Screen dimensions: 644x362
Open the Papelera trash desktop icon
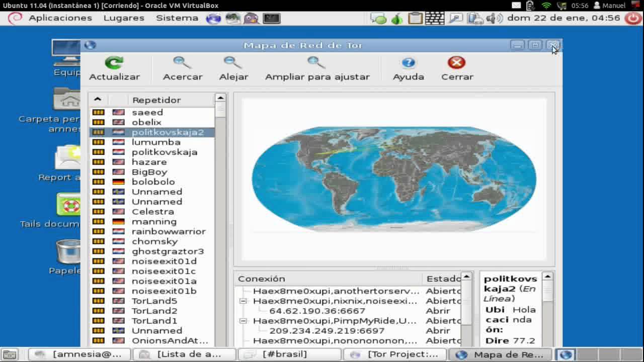point(69,251)
